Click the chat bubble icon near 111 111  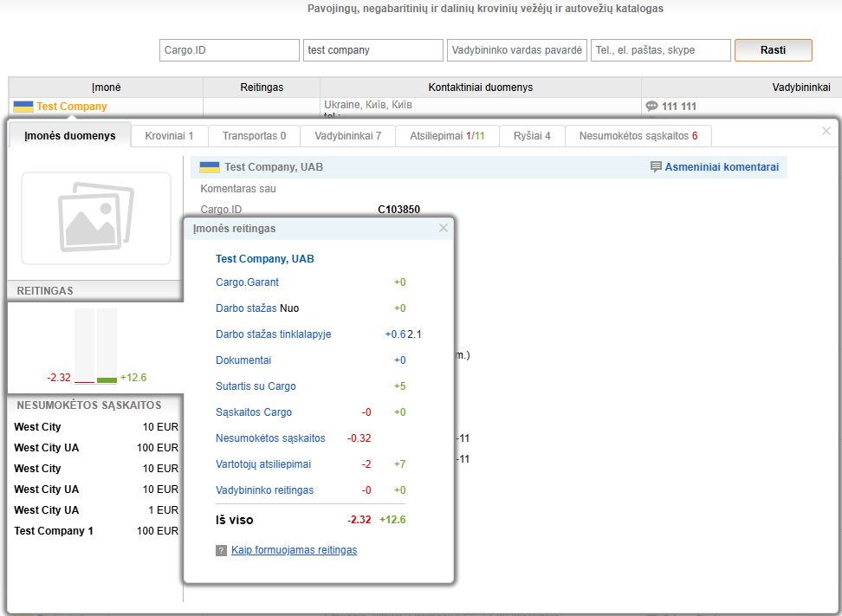[651, 107]
